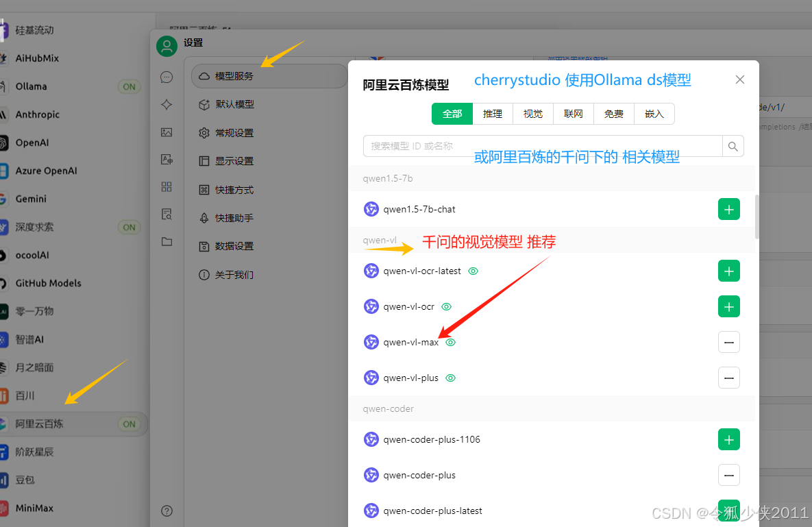Click the search magnifier in model dialog

(733, 146)
